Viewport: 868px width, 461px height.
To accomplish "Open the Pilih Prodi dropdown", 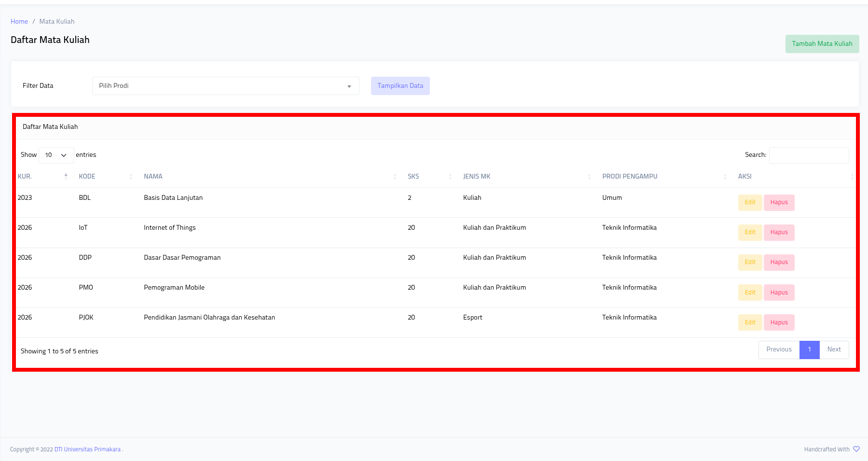I will coord(225,86).
